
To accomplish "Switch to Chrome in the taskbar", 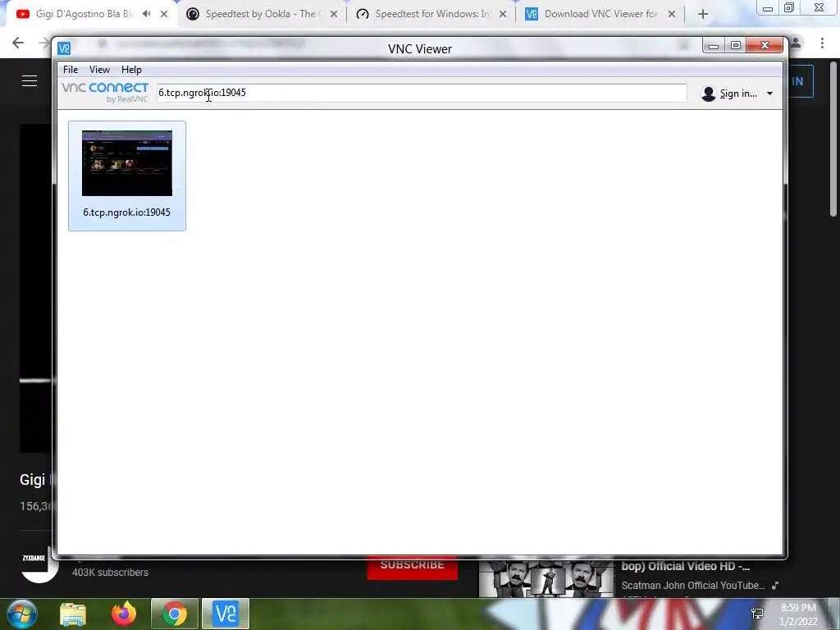I will point(174,614).
